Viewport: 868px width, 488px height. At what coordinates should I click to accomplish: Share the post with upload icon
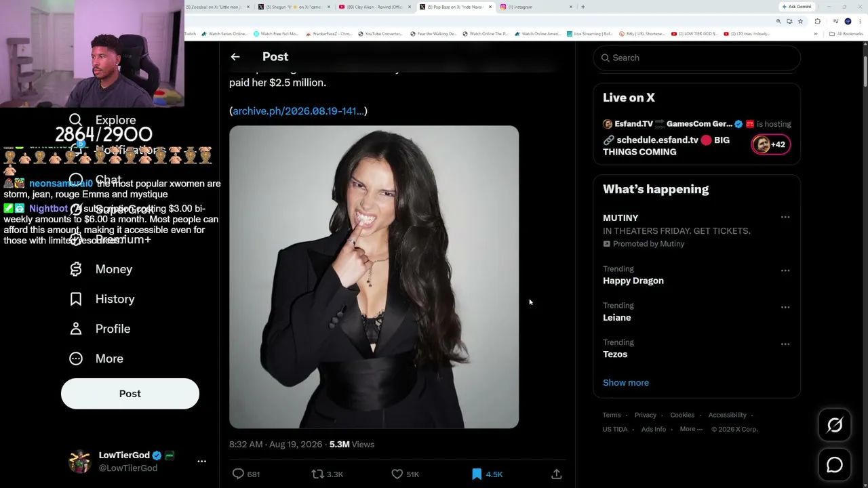[557, 474]
